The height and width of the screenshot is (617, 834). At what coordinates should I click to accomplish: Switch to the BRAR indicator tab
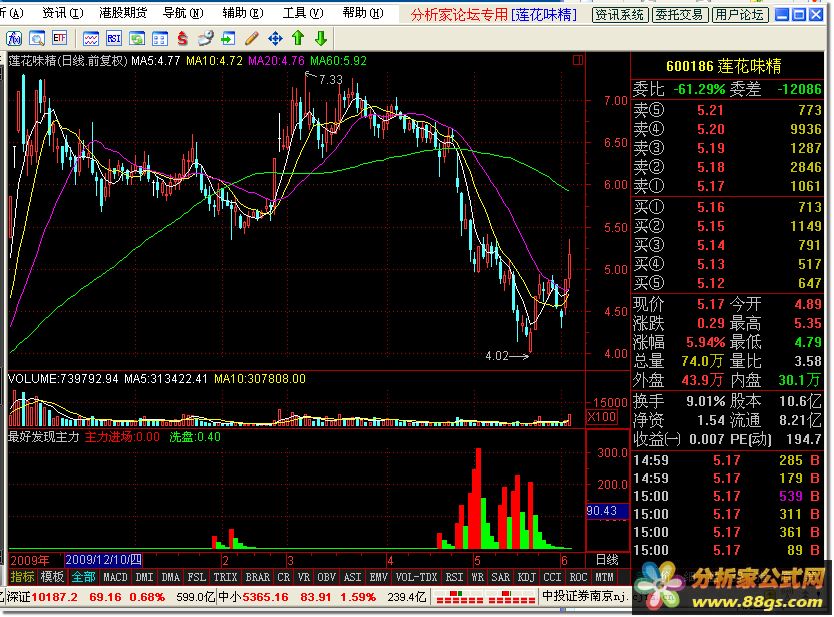(x=257, y=577)
